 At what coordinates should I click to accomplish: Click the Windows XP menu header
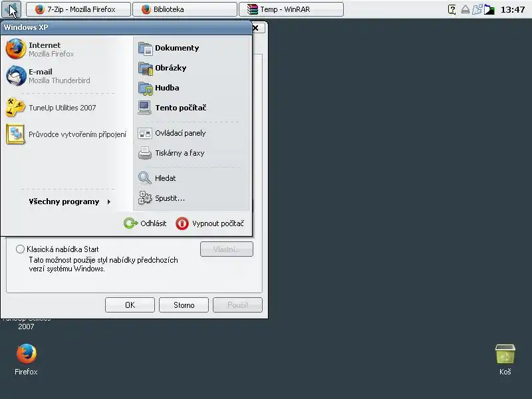(126, 27)
